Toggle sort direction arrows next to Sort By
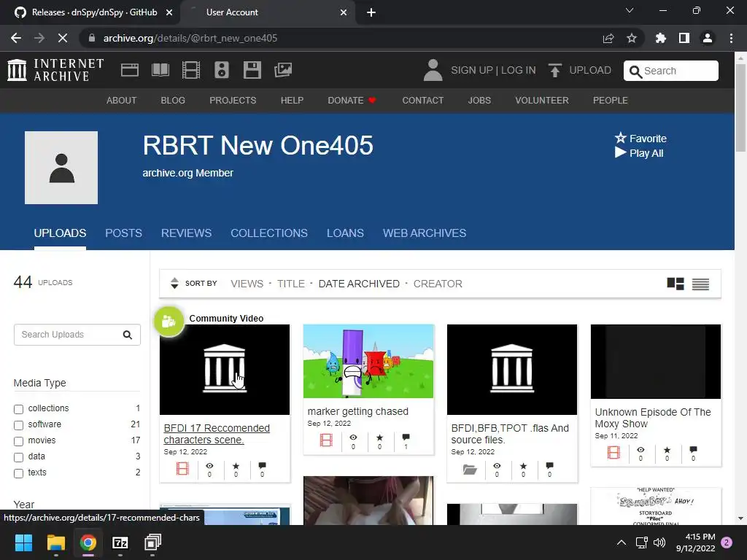This screenshot has width=747, height=560. click(174, 284)
